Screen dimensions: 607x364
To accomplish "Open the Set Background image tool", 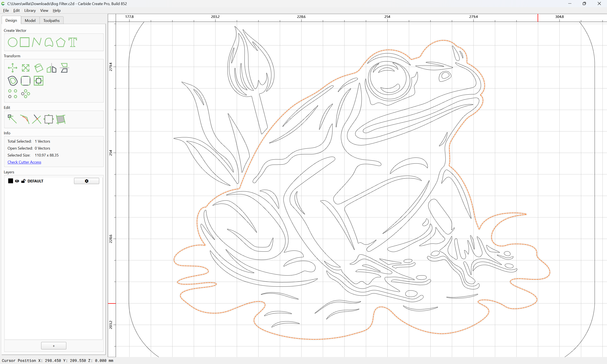I will click(61, 119).
